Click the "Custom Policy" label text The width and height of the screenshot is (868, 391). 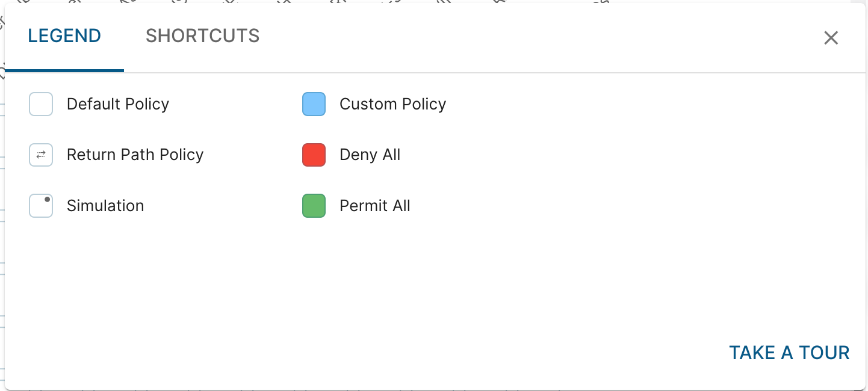click(393, 104)
